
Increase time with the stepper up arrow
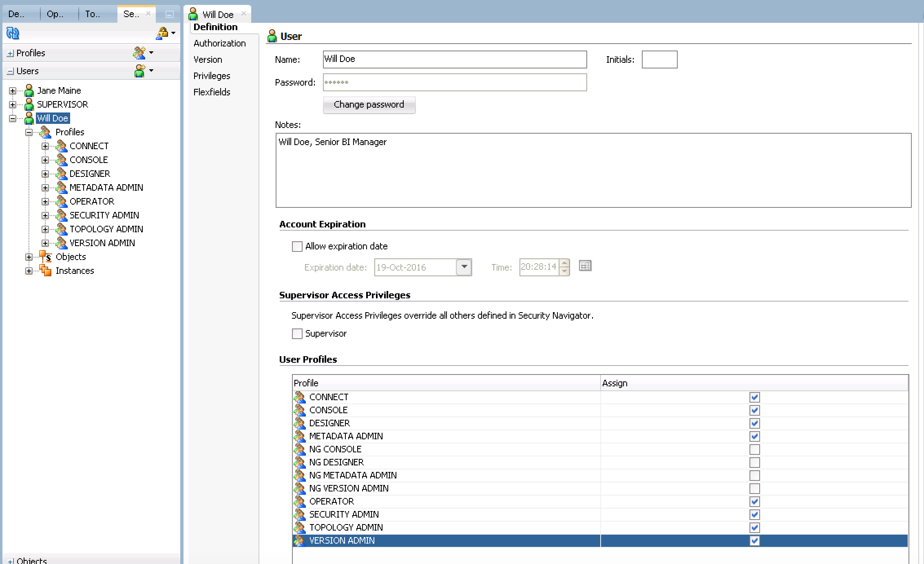click(x=564, y=263)
